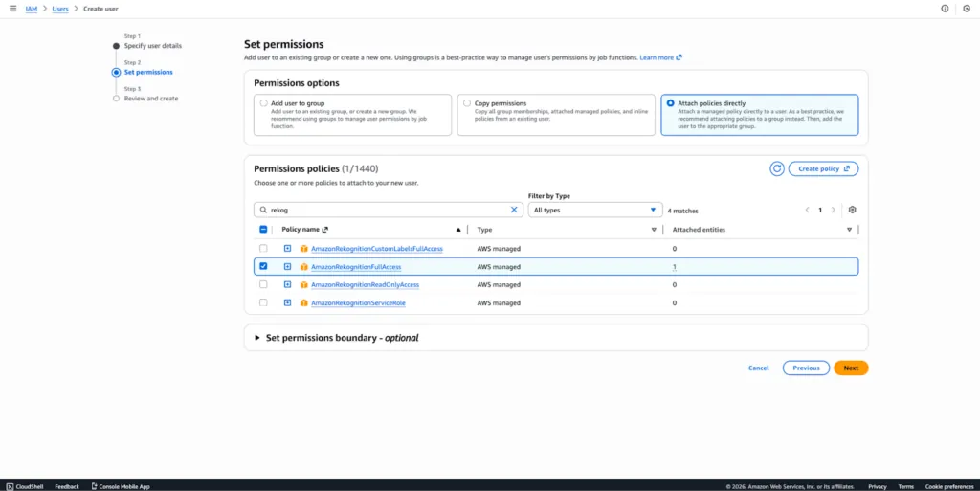Open the Privacy link in footer
Viewport: 980px width, 491px height.
click(877, 486)
